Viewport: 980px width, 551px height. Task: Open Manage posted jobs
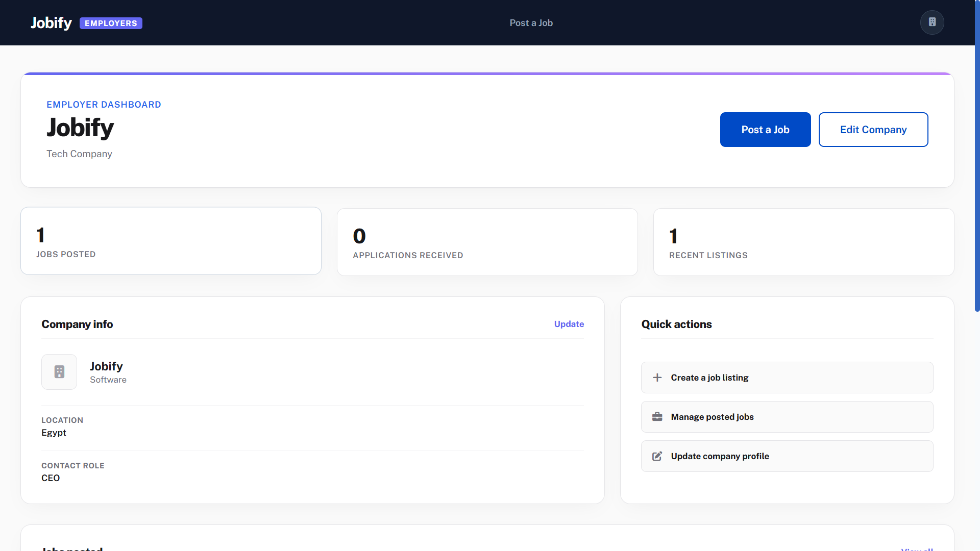787,417
